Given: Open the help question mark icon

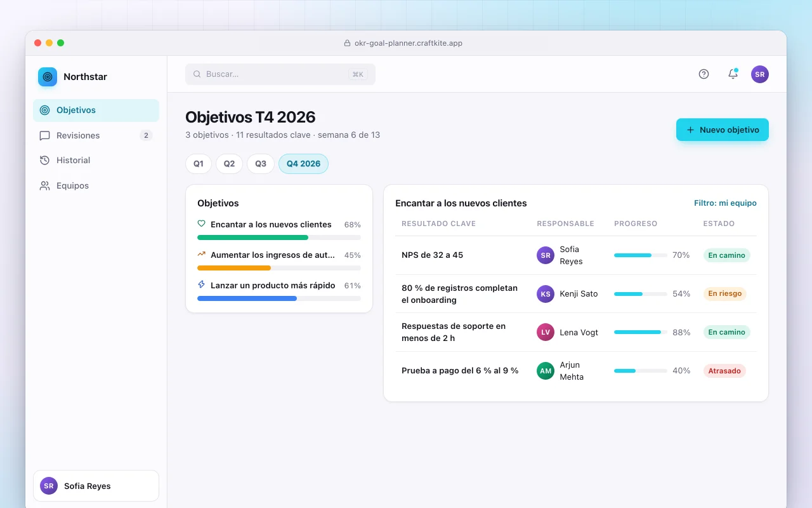Looking at the screenshot, I should point(704,74).
